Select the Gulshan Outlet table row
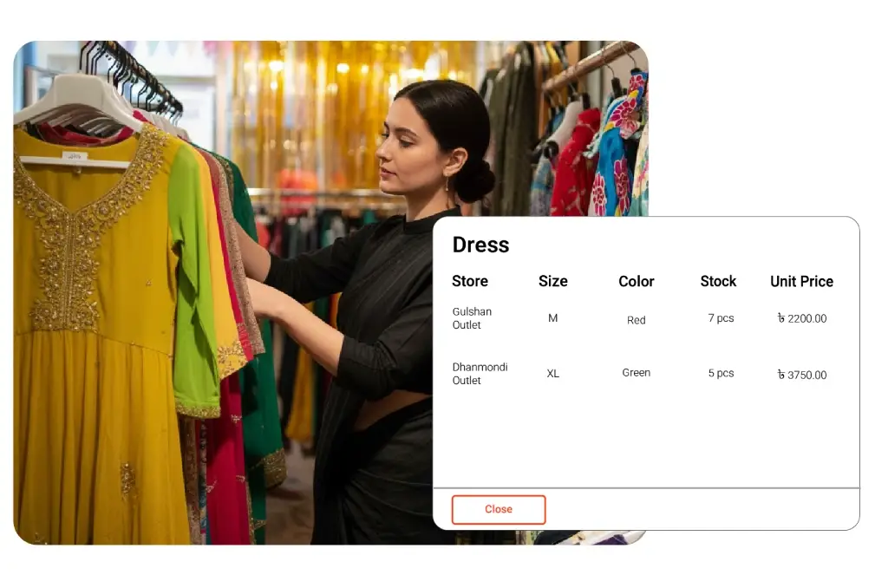This screenshot has width=888, height=588. pos(642,318)
